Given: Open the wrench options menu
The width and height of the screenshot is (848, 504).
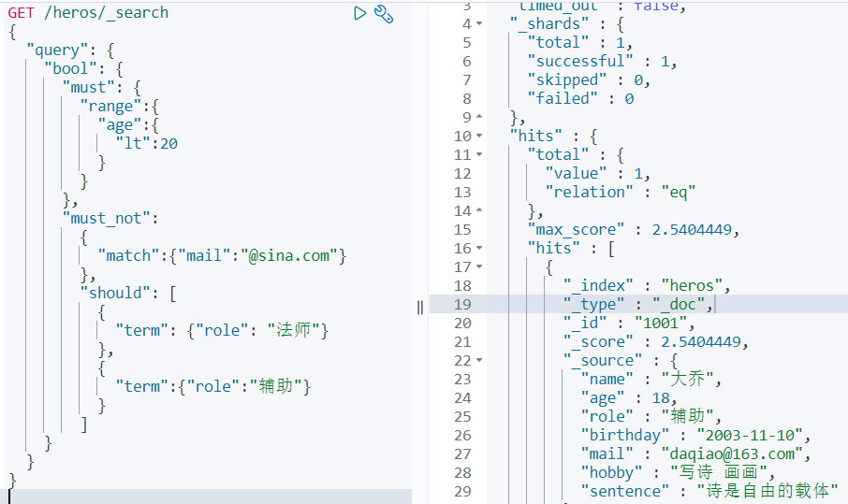Looking at the screenshot, I should (x=384, y=14).
